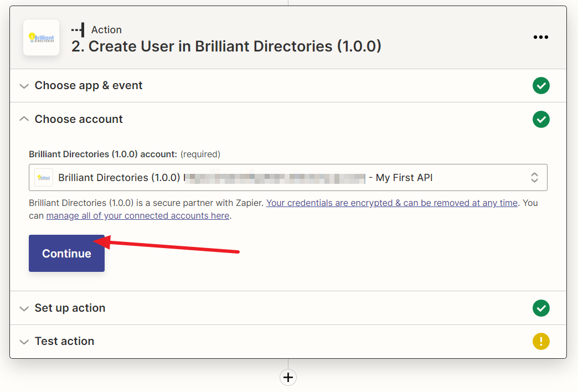
Task: Click the Set up action heading
Action: (70, 308)
